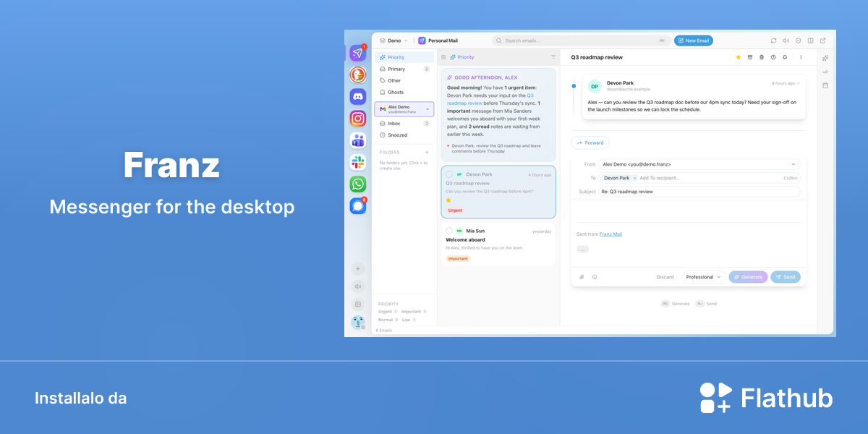Delete the Q3 roadmap review email

point(762,57)
